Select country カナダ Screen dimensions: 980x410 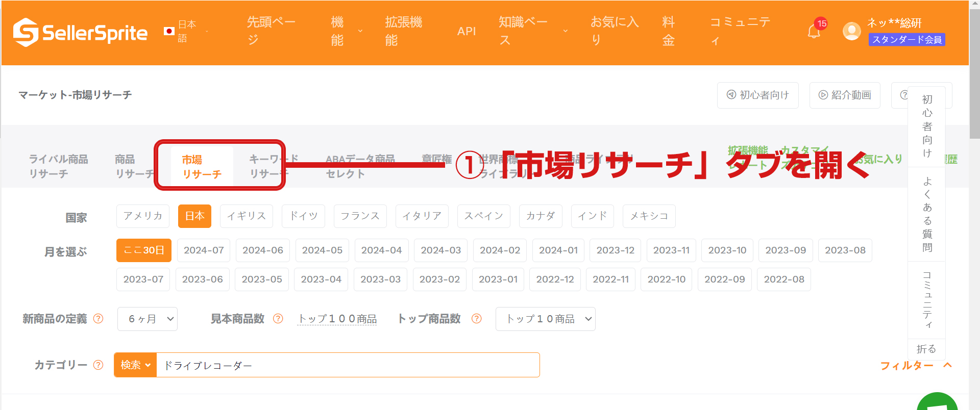point(541,216)
